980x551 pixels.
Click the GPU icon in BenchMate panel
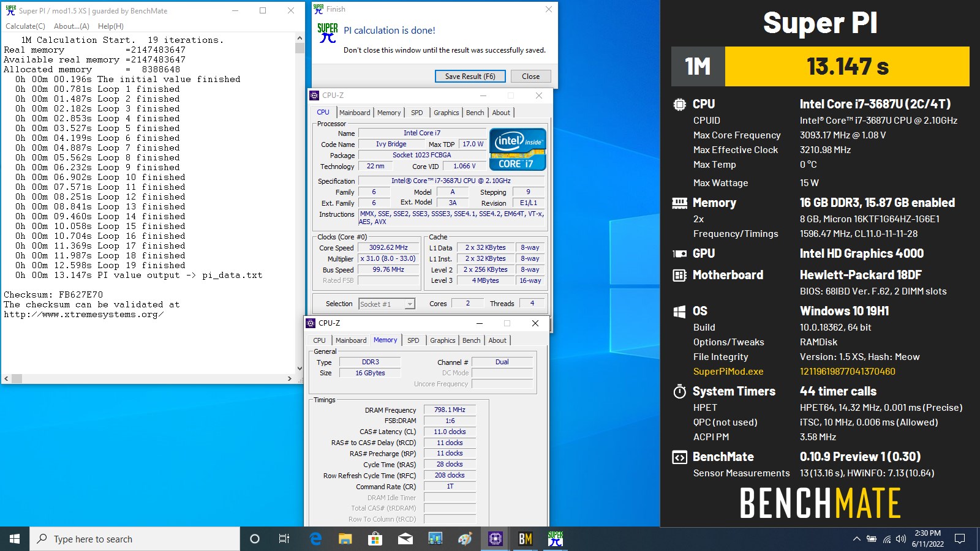(x=679, y=253)
